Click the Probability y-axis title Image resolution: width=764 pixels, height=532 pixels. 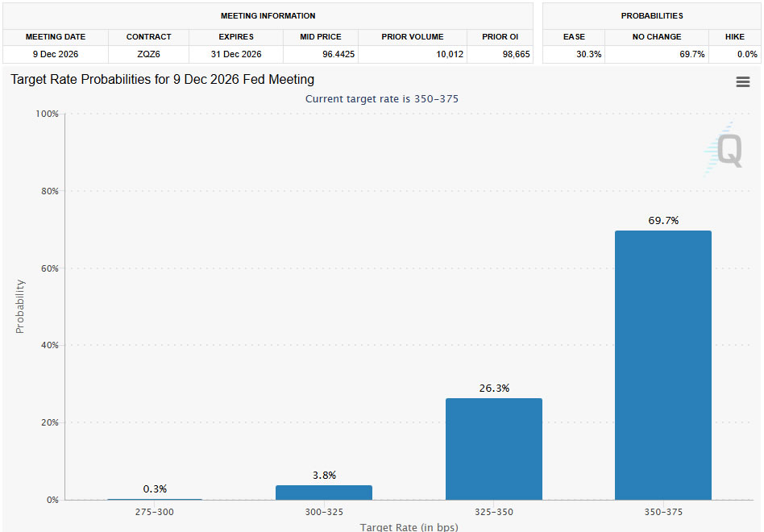pos(19,306)
